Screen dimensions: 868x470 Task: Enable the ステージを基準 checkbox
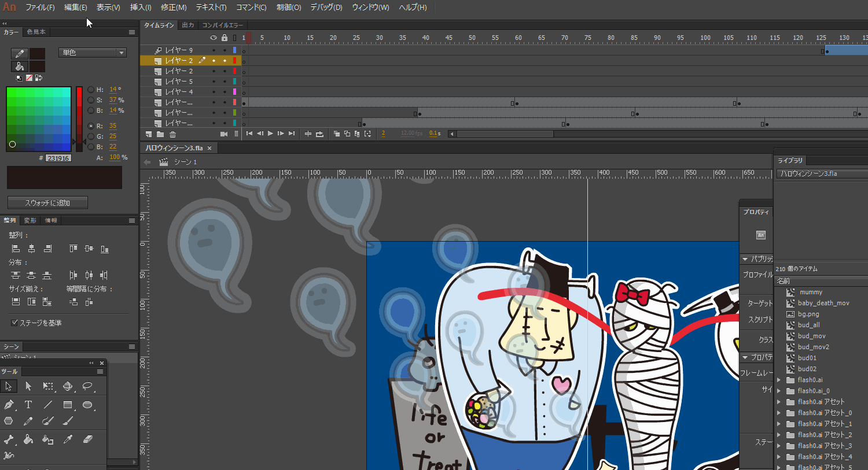tap(14, 323)
